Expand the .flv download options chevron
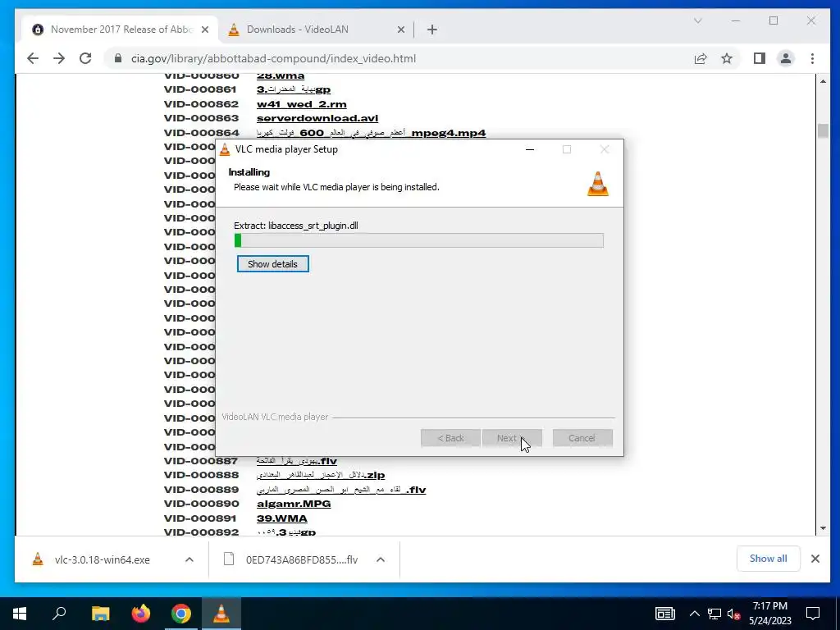 tap(381, 559)
